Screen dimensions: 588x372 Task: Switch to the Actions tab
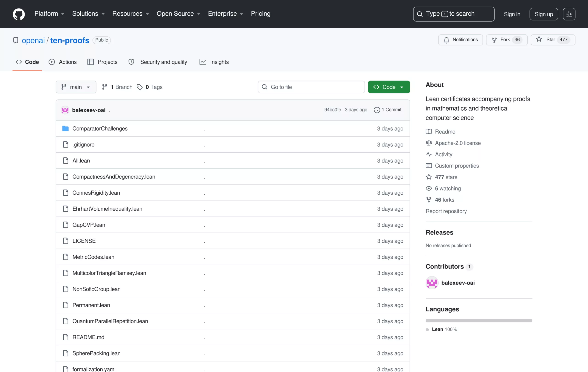tap(63, 62)
